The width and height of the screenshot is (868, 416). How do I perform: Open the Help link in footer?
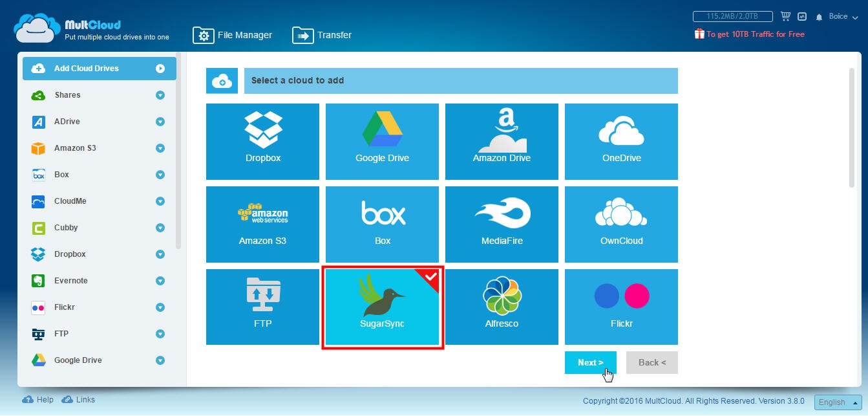click(x=45, y=400)
